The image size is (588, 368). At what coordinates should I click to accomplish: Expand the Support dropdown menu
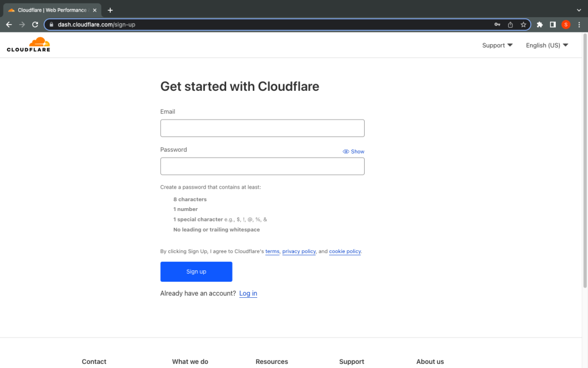497,45
